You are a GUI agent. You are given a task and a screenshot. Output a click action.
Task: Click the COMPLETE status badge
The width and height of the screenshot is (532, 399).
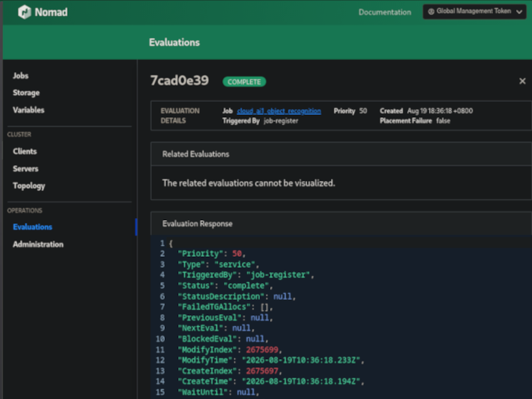tap(244, 82)
